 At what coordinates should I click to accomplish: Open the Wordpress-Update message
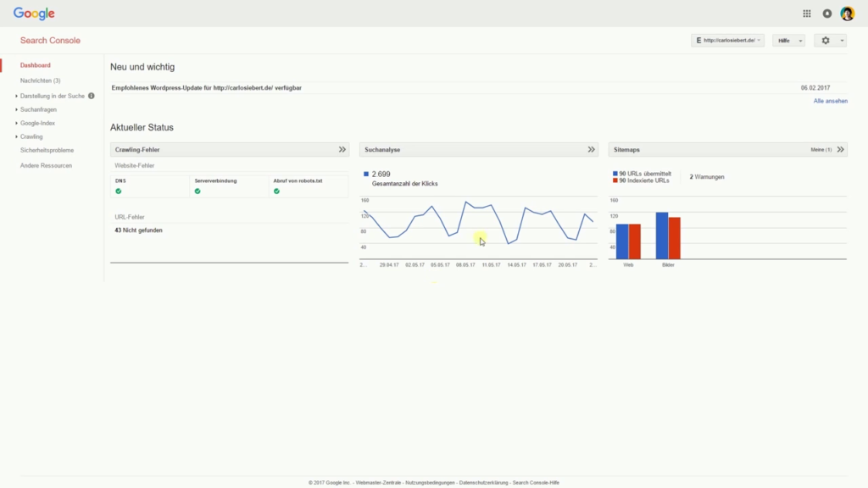coord(207,88)
